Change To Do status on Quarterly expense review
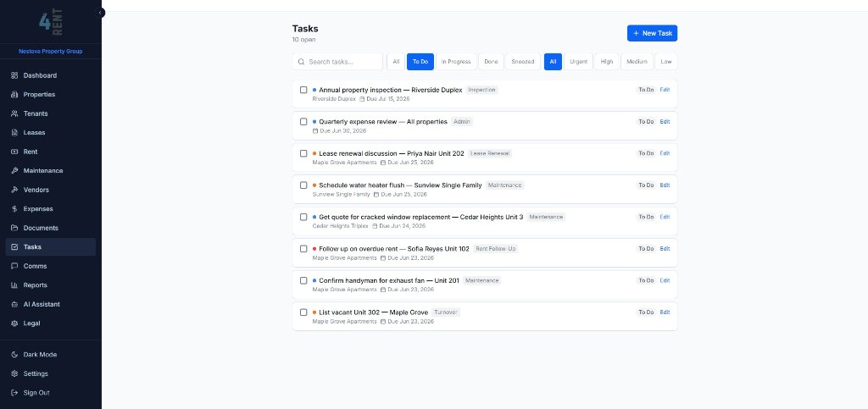The image size is (868, 409). (646, 122)
